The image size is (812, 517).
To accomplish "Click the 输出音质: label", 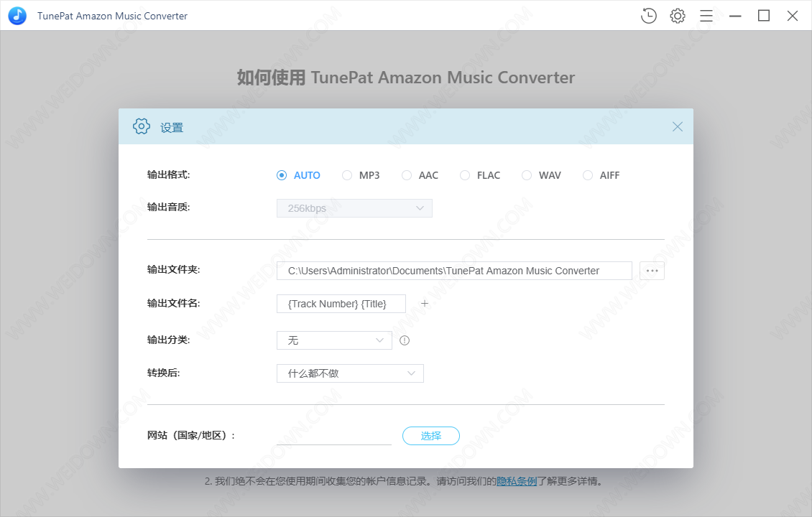I will [x=168, y=207].
